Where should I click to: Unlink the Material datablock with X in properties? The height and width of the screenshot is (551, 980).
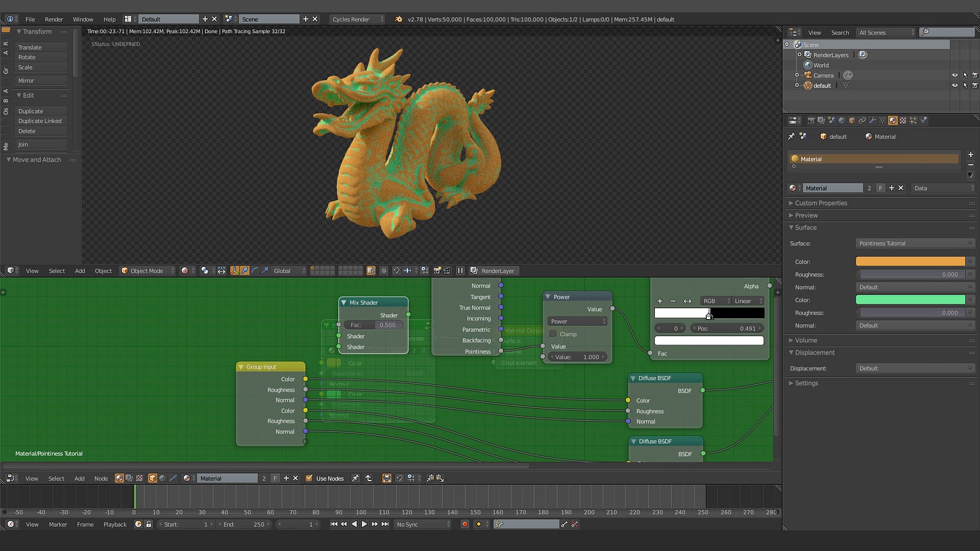[901, 188]
